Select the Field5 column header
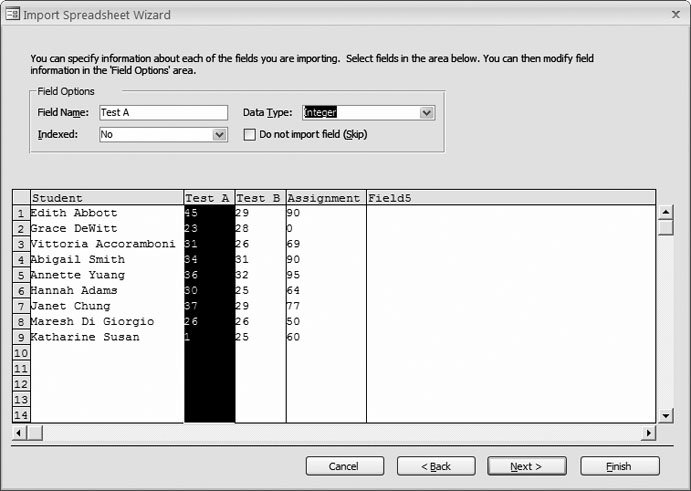 click(x=510, y=198)
